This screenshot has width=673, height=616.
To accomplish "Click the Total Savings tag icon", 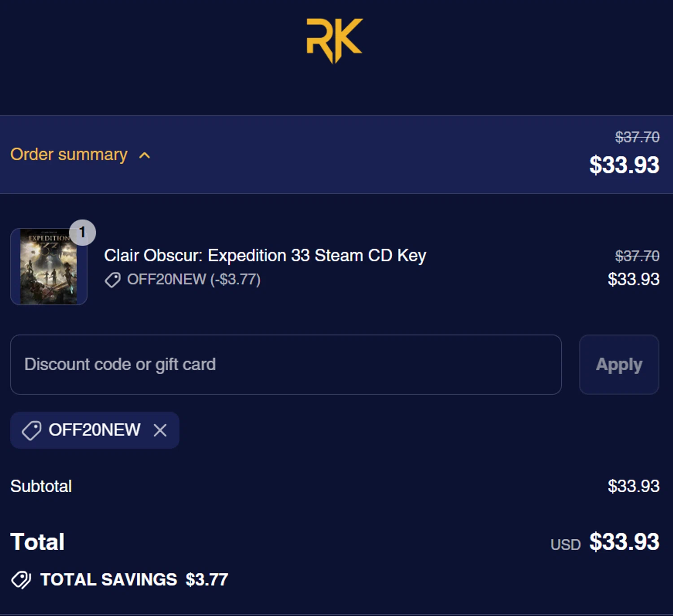I will coord(21,580).
